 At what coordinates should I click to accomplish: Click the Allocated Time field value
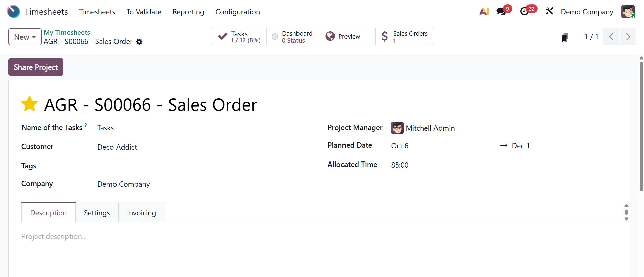[400, 165]
